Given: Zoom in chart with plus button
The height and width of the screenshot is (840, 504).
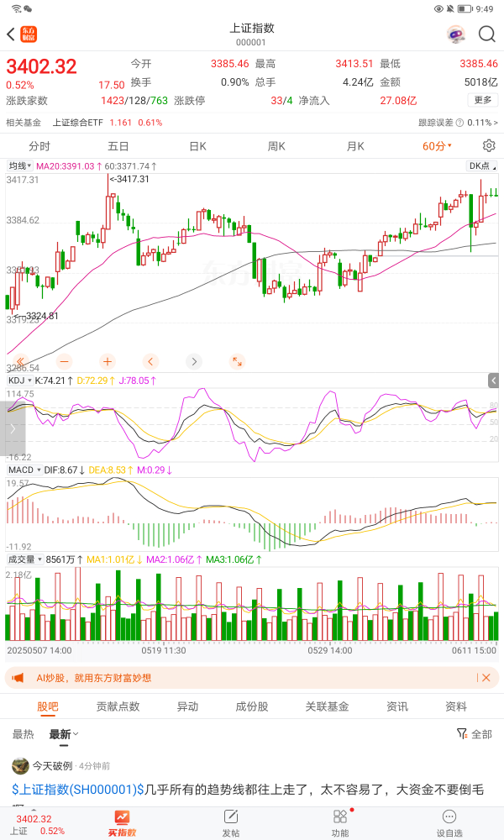Looking at the screenshot, I should pyautogui.click(x=107, y=361).
